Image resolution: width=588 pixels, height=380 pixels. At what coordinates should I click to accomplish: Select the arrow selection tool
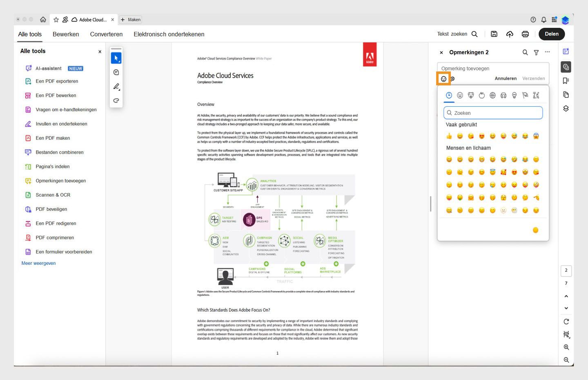(x=116, y=58)
